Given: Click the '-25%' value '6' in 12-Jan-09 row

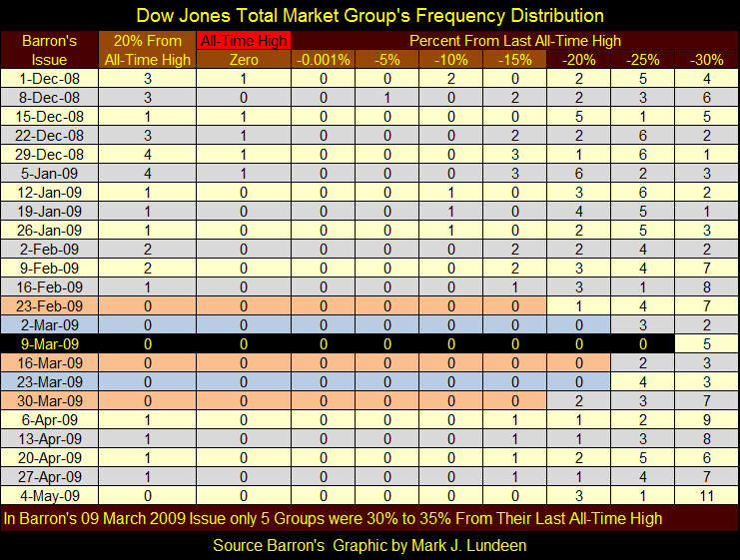Looking at the screenshot, I should click(x=643, y=193).
